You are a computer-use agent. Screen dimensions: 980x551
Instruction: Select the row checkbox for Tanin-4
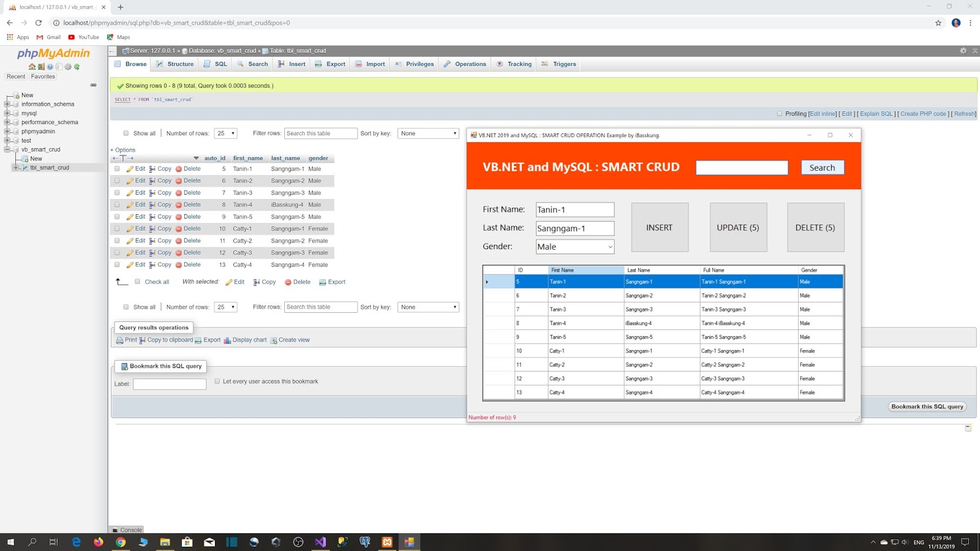[x=117, y=204]
